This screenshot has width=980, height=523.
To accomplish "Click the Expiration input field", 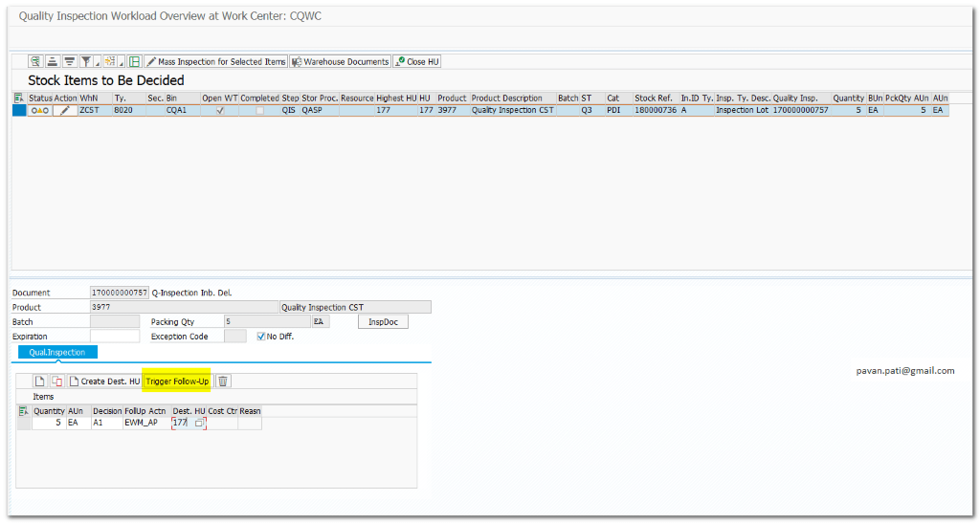I will pos(114,337).
